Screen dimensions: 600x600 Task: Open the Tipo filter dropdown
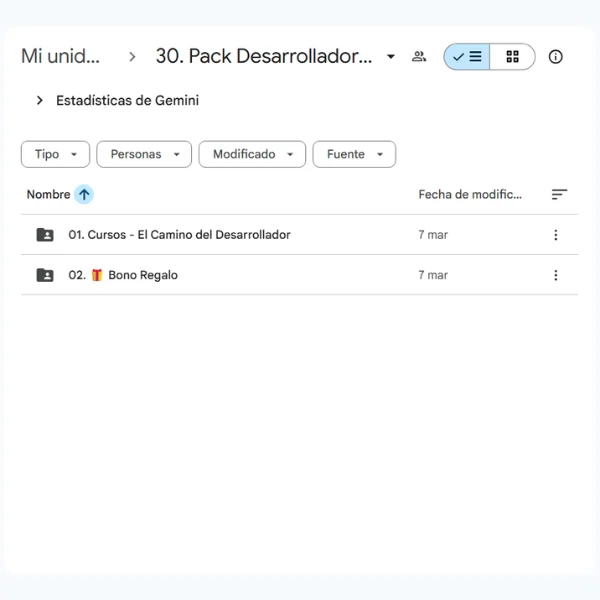click(55, 154)
